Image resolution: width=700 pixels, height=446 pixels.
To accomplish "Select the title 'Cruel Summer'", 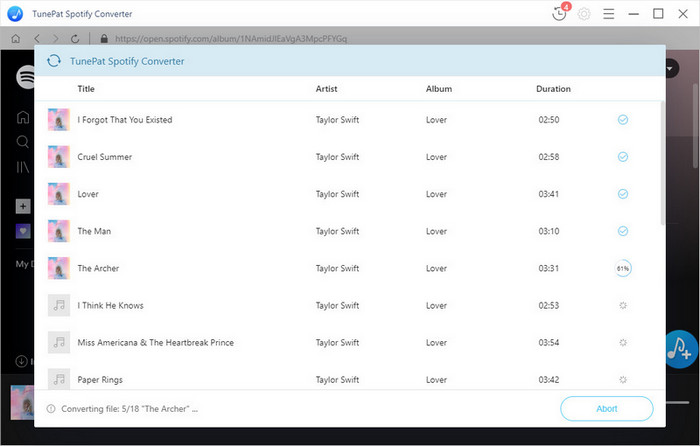I will click(104, 157).
